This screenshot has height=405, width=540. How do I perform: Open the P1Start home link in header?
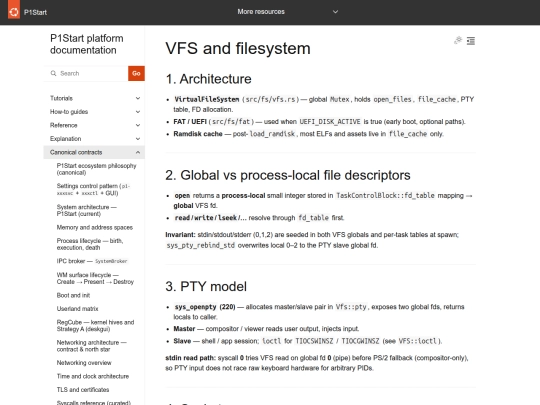[35, 12]
